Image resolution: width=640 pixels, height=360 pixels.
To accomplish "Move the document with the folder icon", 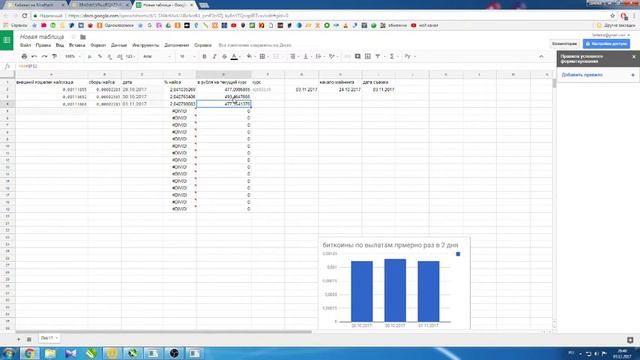I will tap(83, 37).
